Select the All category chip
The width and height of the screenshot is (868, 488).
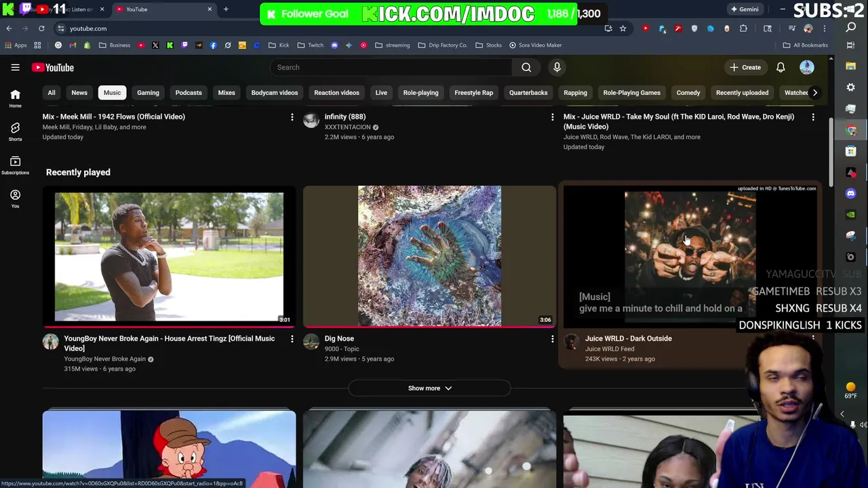[52, 93]
